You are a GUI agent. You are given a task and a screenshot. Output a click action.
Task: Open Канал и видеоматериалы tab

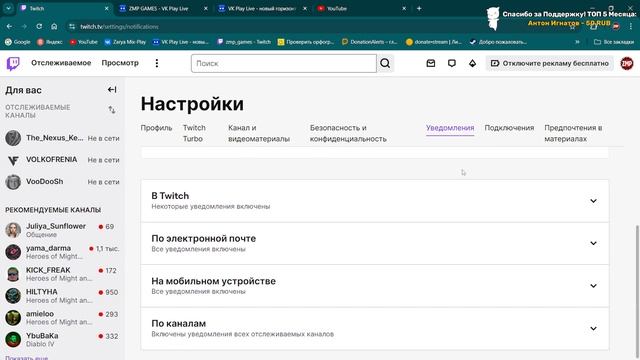[x=259, y=133]
